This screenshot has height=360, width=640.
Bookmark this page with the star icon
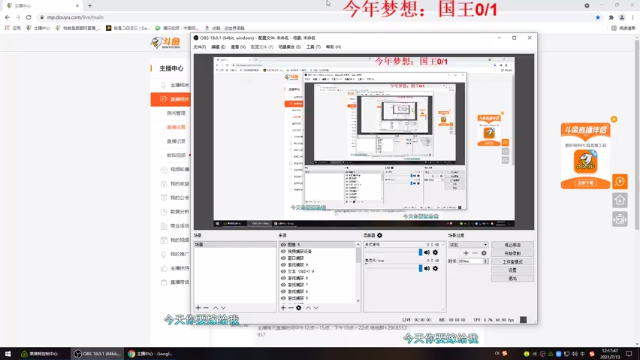pyautogui.click(x=598, y=17)
